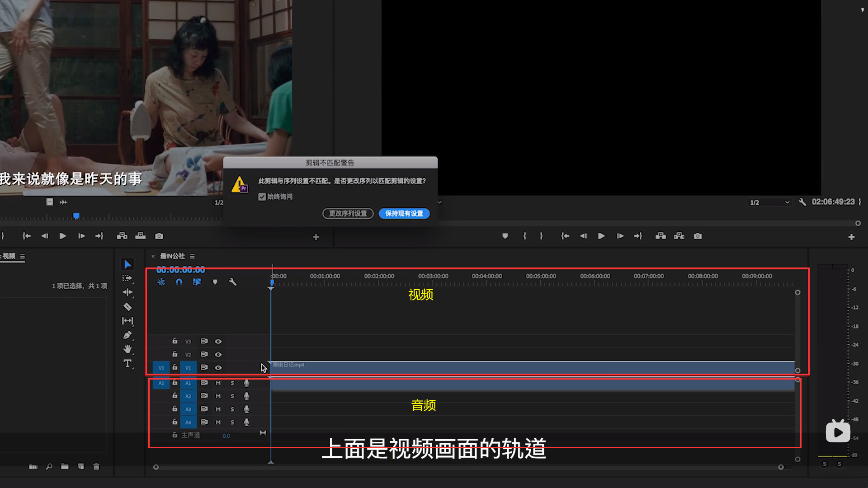Mark Out point in program monitor
Viewport: 868px width, 488px height.
pos(541,236)
